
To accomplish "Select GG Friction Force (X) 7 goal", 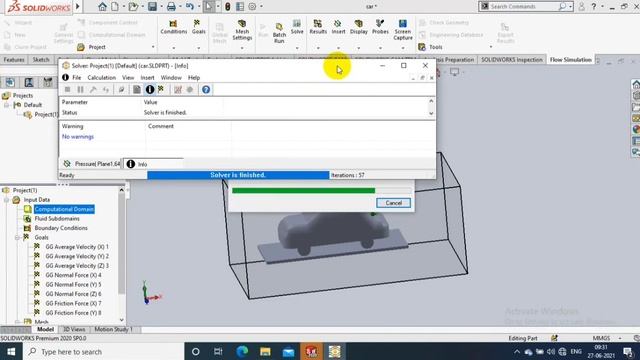I will click(x=73, y=303).
